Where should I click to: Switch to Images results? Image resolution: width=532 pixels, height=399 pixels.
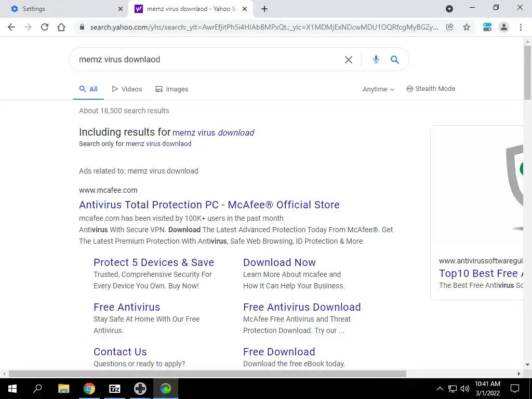(x=171, y=89)
